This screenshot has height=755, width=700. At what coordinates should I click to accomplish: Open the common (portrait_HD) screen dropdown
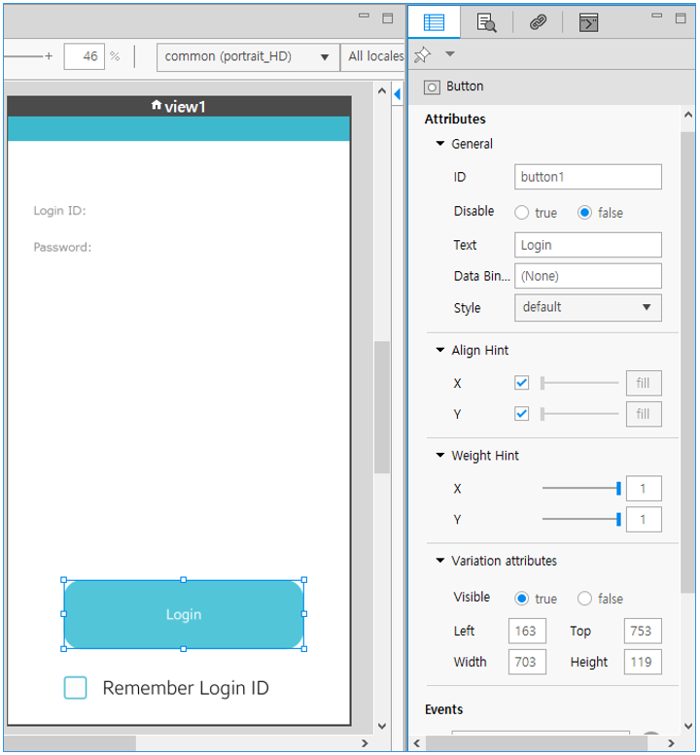point(248,57)
